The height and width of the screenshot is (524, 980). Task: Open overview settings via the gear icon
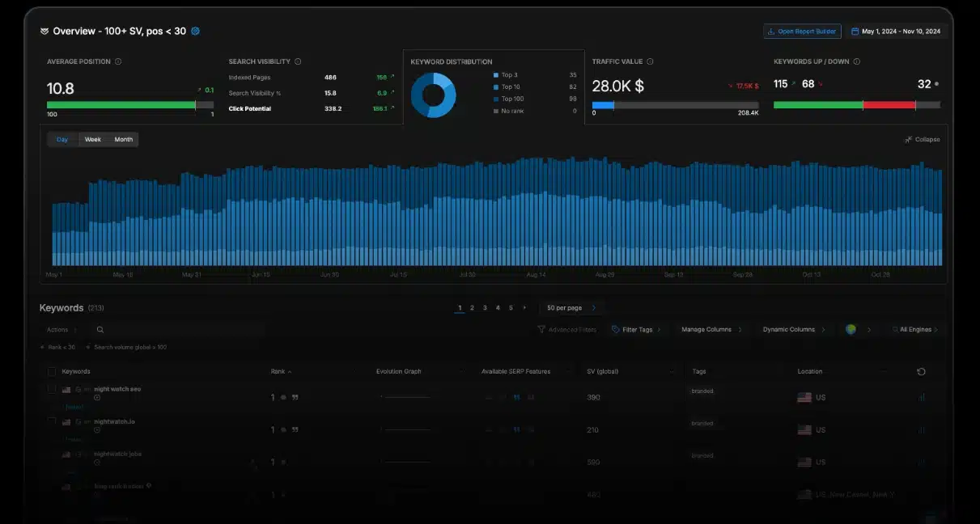pyautogui.click(x=194, y=30)
